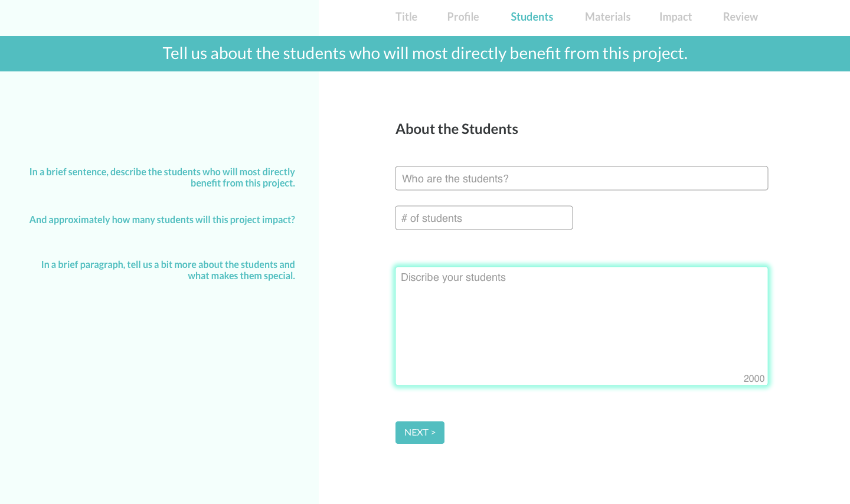Click the 'benefit from this project' label line

tap(243, 183)
